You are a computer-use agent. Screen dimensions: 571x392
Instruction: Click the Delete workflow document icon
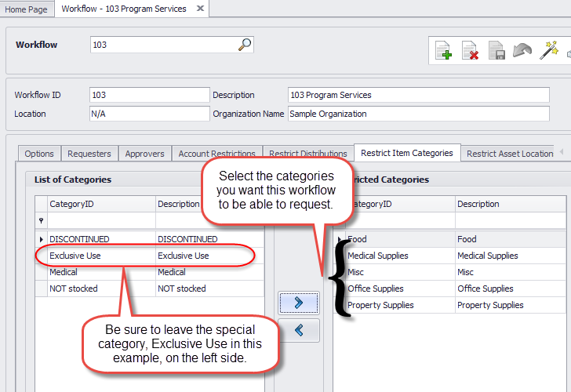[x=470, y=52]
